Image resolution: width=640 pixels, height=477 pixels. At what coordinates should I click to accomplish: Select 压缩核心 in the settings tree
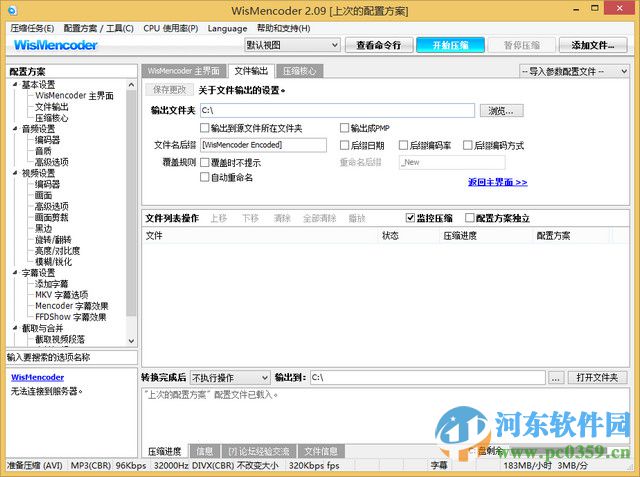[x=51, y=118]
